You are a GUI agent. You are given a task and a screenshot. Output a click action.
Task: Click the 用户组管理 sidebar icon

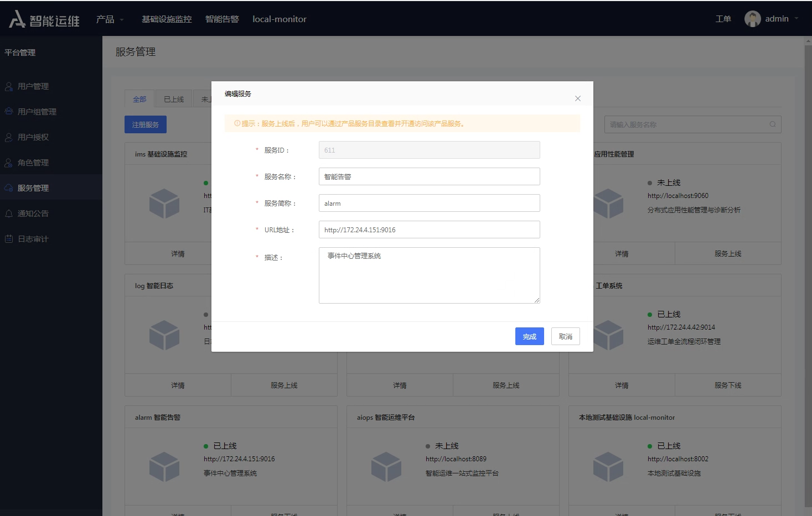point(9,112)
